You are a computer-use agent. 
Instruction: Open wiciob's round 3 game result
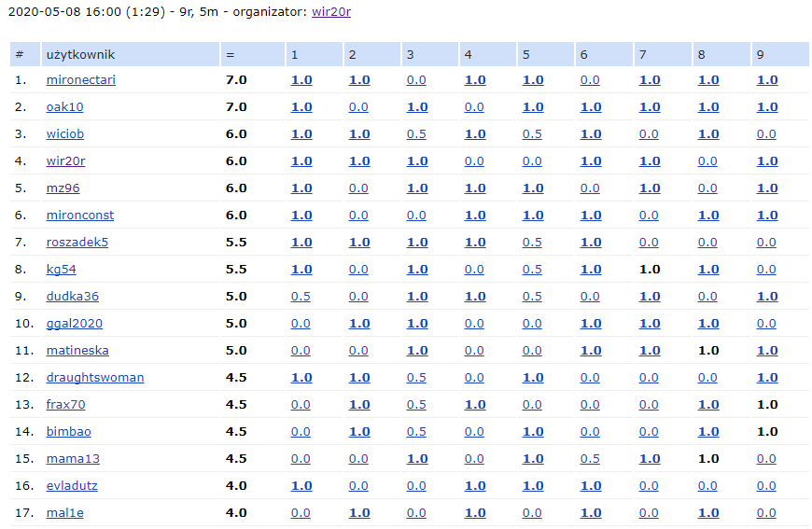(416, 134)
